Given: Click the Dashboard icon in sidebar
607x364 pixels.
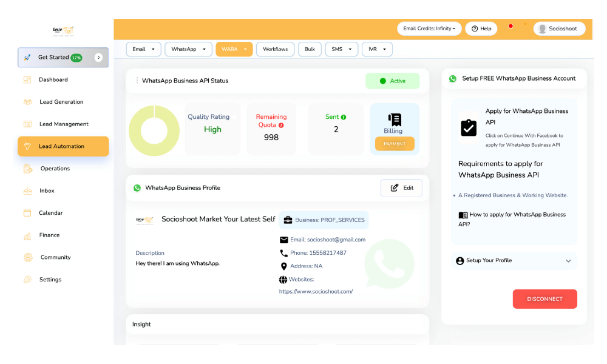Looking at the screenshot, I should click(x=27, y=79).
